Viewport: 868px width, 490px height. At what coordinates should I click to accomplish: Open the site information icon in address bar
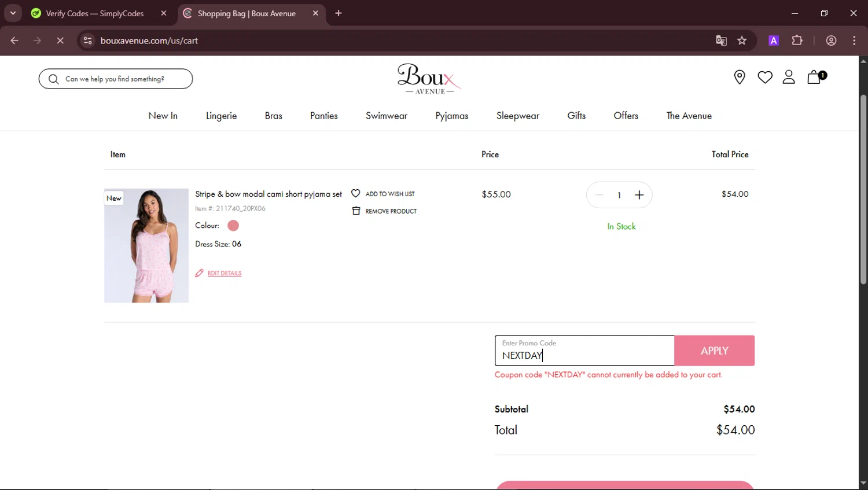tap(87, 40)
